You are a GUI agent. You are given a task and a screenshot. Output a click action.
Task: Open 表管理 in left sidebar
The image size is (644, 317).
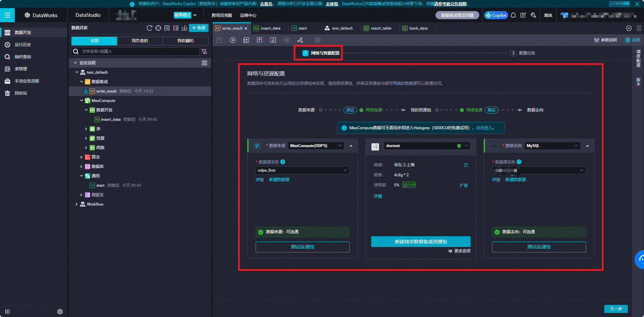[x=21, y=69]
